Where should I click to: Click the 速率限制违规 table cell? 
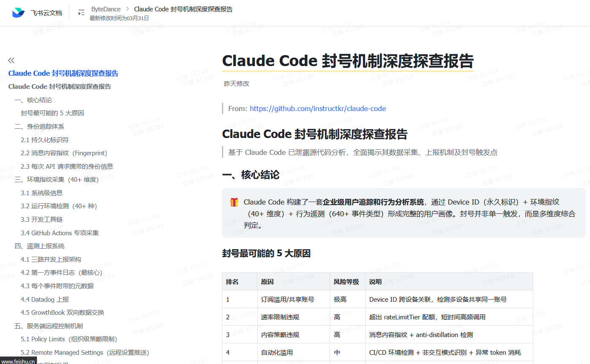(294, 317)
